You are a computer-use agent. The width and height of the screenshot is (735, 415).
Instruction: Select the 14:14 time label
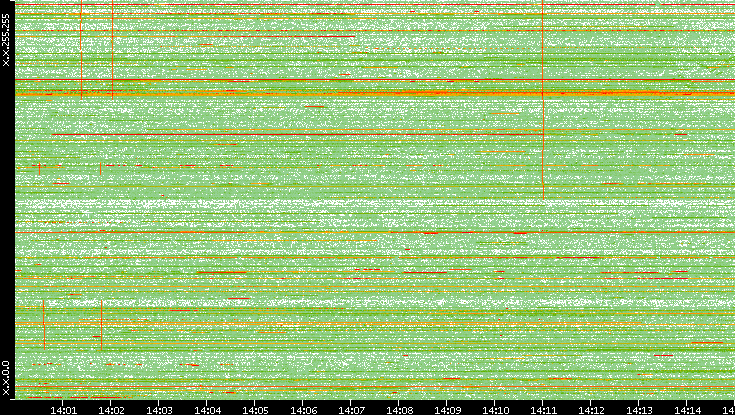[687, 410]
